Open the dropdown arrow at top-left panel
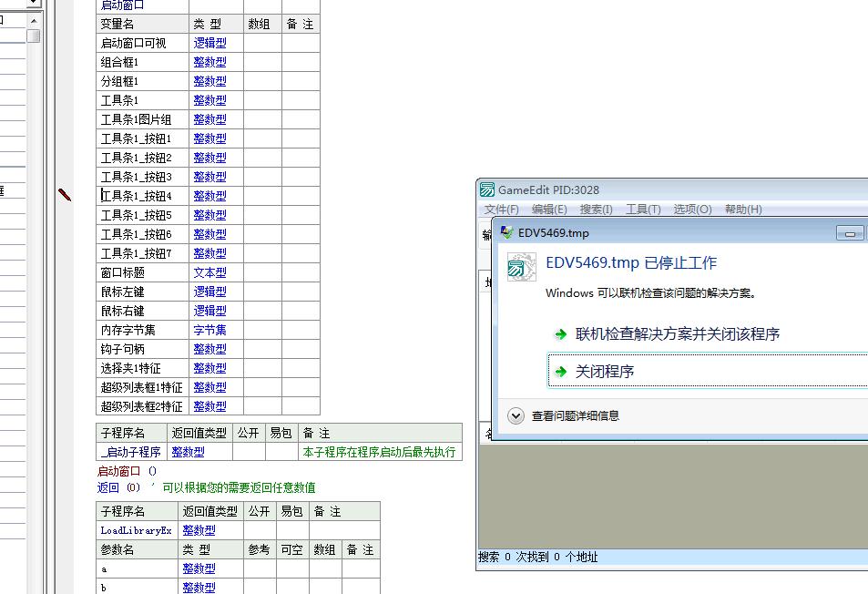This screenshot has height=594, width=868. [x=33, y=4]
